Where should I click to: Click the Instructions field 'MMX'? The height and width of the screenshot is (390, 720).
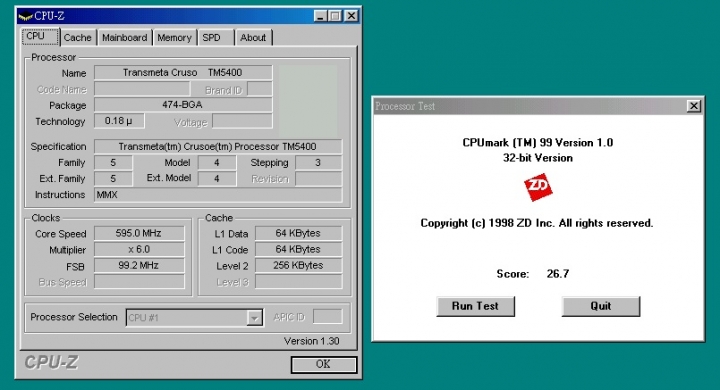[218, 195]
